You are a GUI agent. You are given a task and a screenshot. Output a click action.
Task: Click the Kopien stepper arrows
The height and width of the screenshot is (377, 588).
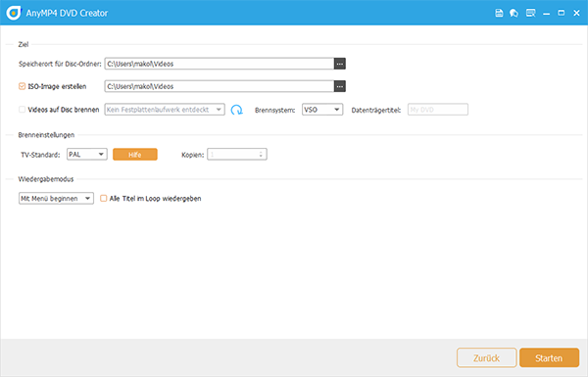261,154
